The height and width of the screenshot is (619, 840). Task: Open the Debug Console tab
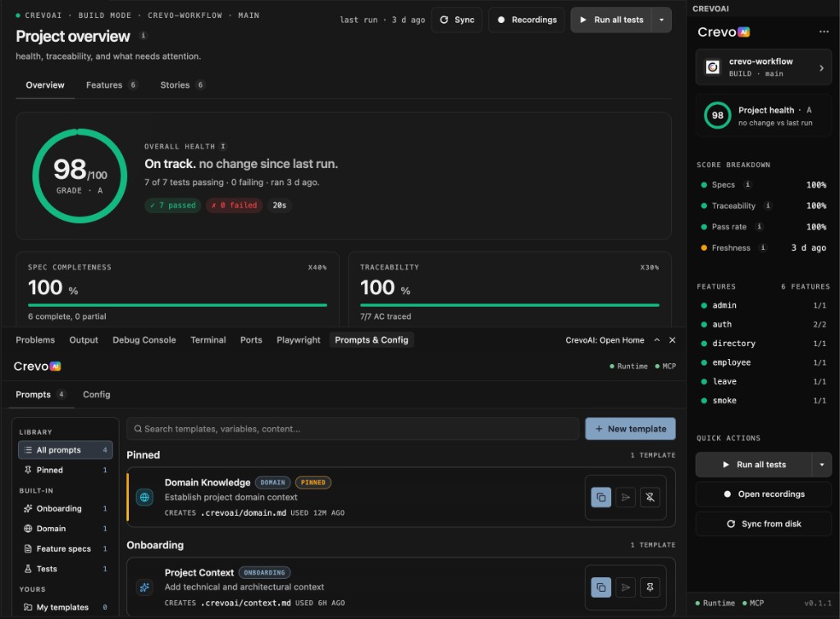[144, 340]
